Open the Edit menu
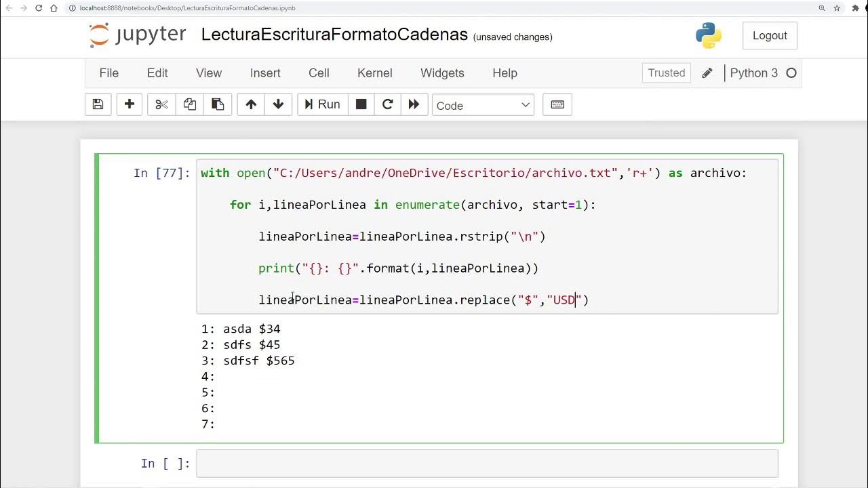The width and height of the screenshot is (868, 488). 157,73
